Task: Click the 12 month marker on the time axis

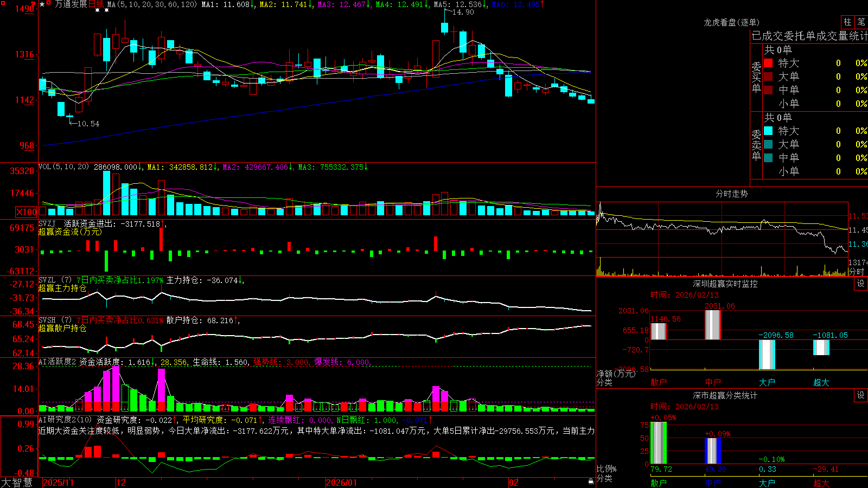Action: pyautogui.click(x=121, y=483)
